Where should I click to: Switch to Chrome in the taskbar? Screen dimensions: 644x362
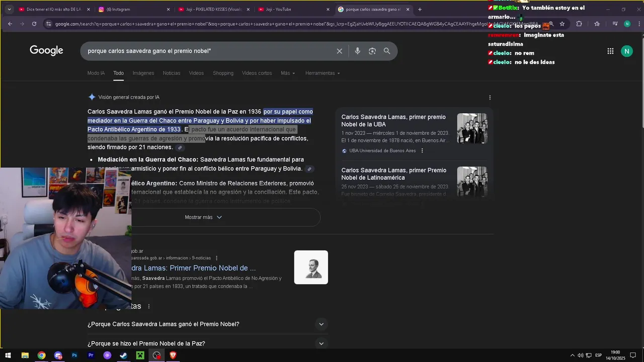pos(41,355)
